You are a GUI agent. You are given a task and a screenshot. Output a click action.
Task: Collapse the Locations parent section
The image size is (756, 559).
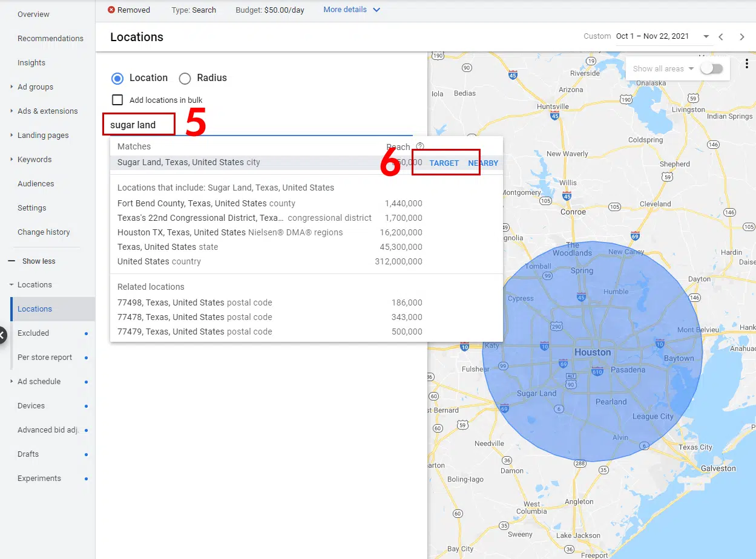(x=12, y=284)
